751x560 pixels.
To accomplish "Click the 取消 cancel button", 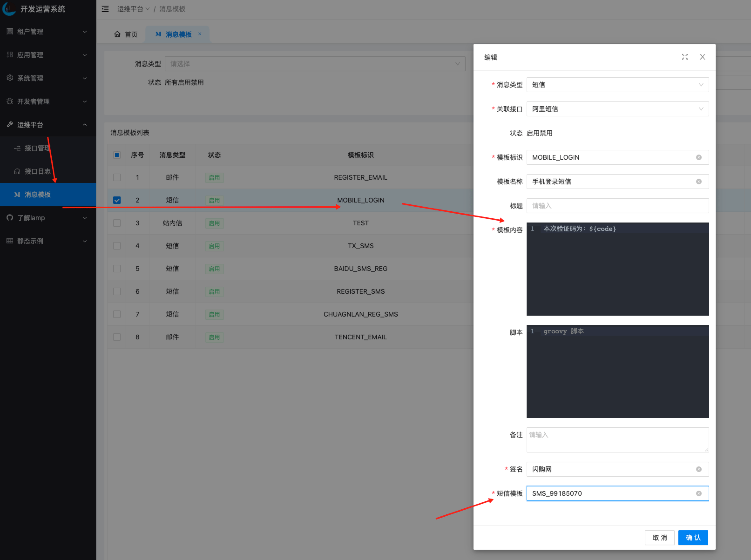I will pyautogui.click(x=659, y=538).
